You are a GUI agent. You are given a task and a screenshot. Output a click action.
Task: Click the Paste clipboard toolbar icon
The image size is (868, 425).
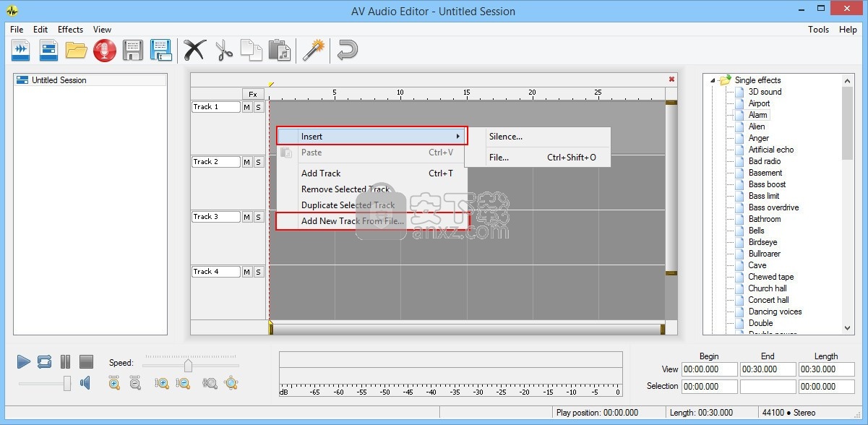click(279, 50)
